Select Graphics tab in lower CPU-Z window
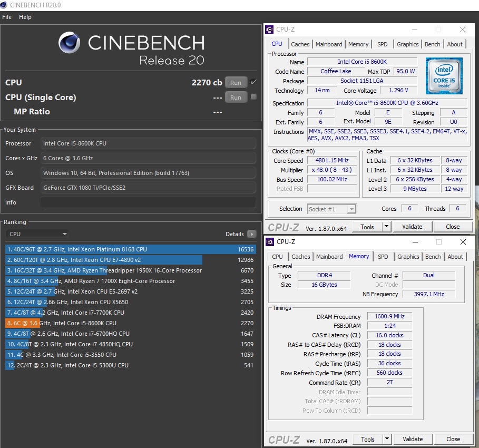The image size is (479, 448). 408,257
